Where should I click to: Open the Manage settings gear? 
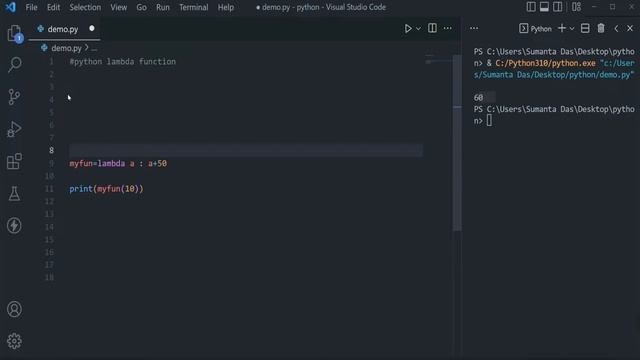click(x=14, y=341)
